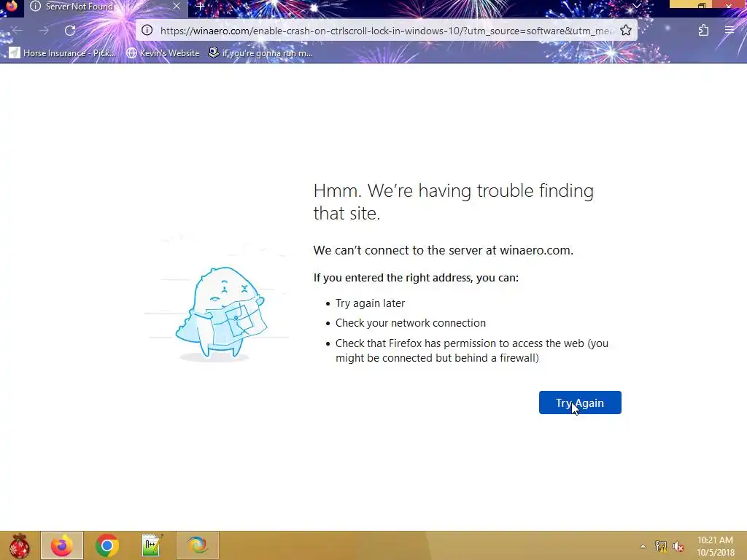Open the swirl browser icon in taskbar

(198, 545)
